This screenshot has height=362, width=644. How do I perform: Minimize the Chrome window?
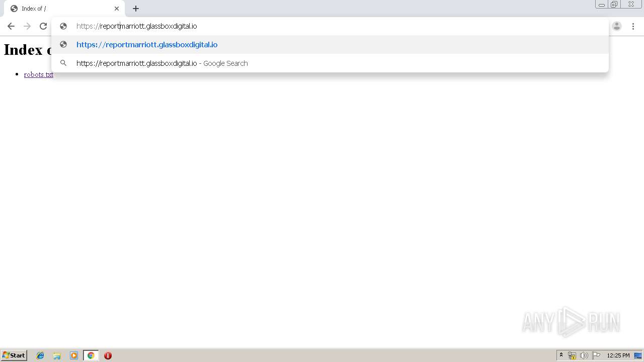coord(602,5)
